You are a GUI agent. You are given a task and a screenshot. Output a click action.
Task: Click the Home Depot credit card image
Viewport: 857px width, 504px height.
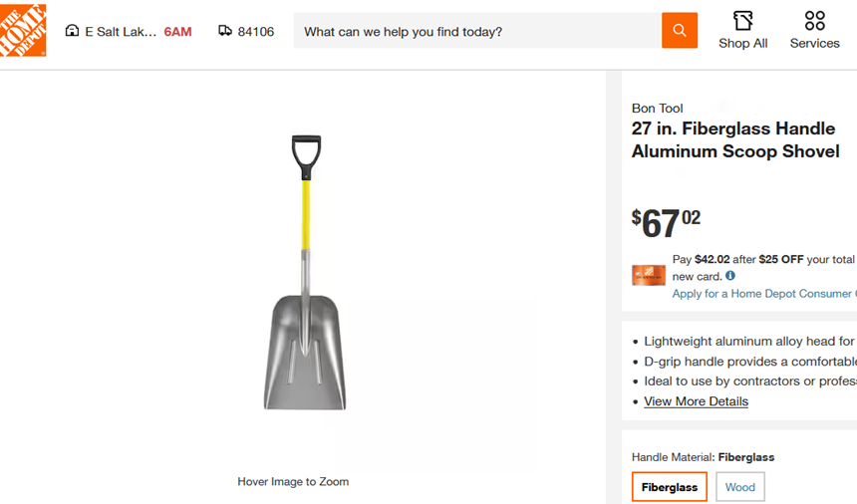click(649, 275)
